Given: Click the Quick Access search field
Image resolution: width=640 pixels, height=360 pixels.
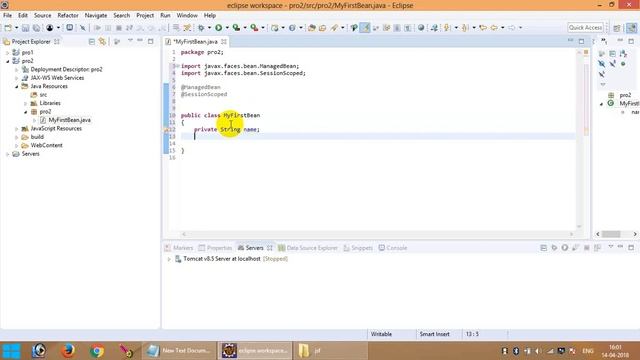Looking at the screenshot, I should pos(585,28).
